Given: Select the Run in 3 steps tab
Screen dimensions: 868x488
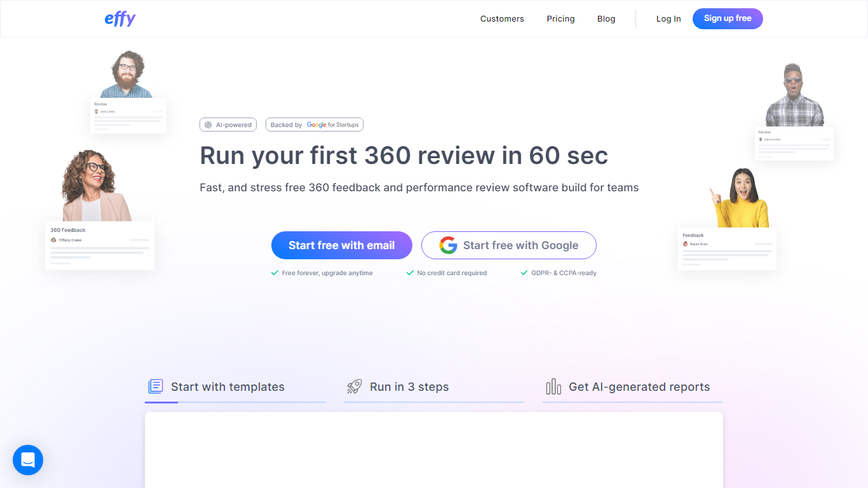Looking at the screenshot, I should (409, 387).
